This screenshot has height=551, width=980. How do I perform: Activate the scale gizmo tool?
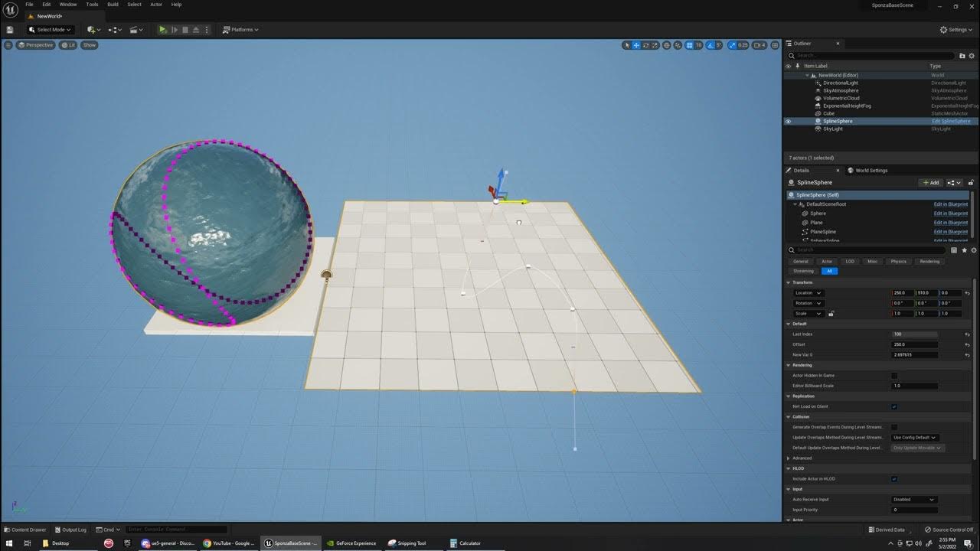point(655,45)
